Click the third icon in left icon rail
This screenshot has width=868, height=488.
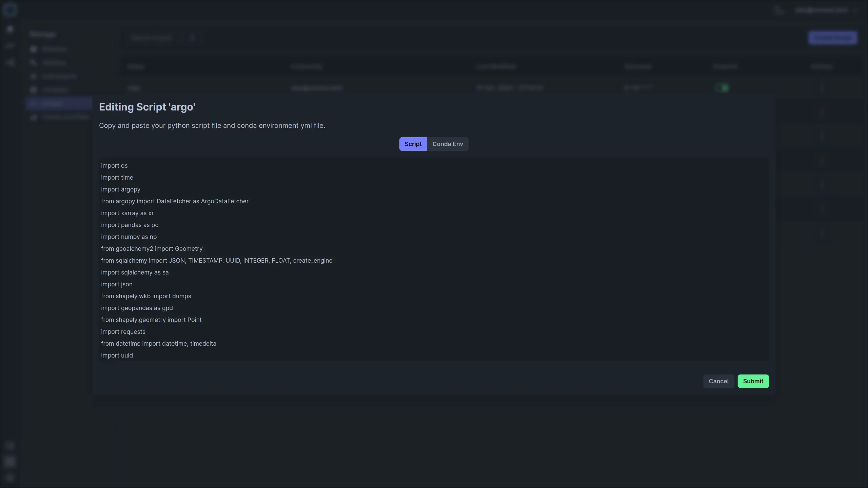coord(10,62)
